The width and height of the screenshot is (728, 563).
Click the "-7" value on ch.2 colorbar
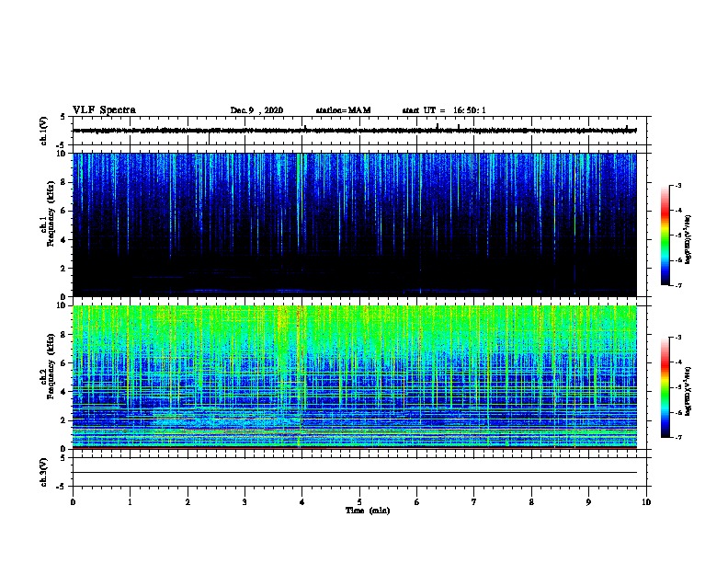tap(677, 437)
